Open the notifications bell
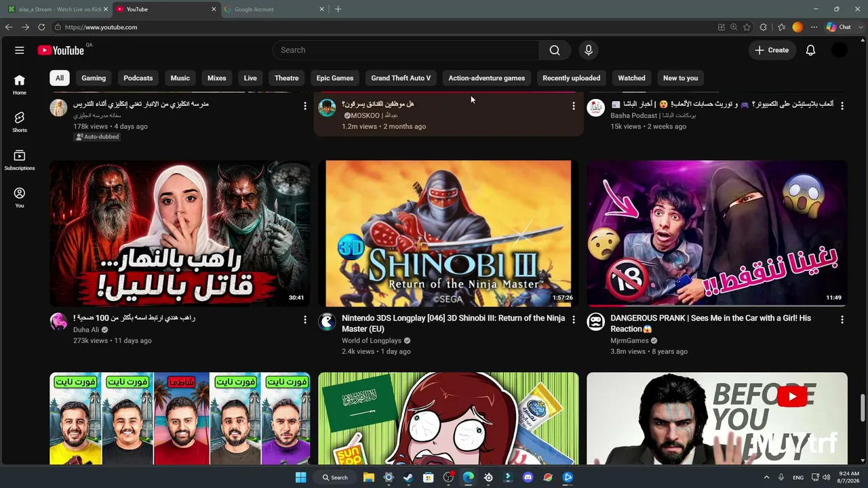The width and height of the screenshot is (868, 488). click(x=810, y=50)
